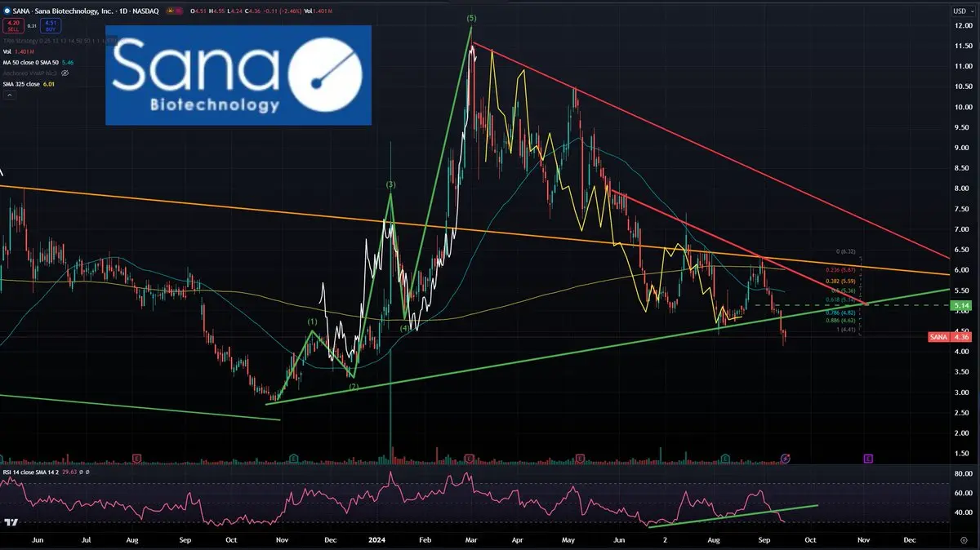Viewport: 980px width, 550px height.
Task: Click the Fibonacci 0.382 (5.59) level label
Action: point(840,282)
